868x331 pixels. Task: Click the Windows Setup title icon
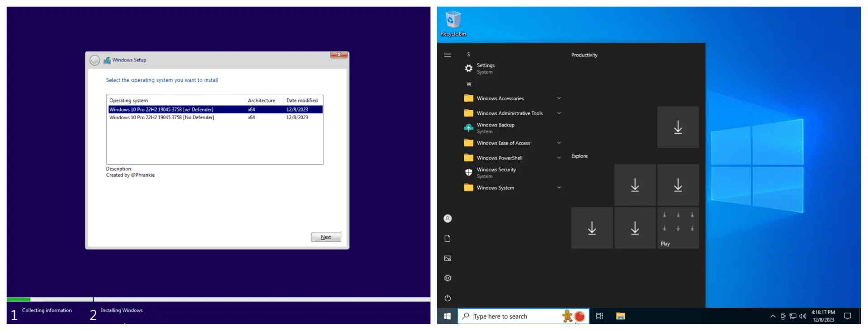[107, 60]
